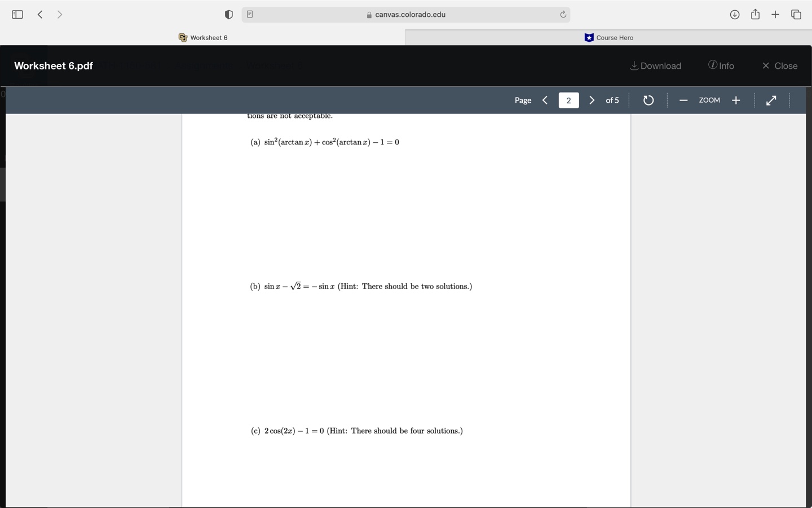This screenshot has height=508, width=812.
Task: Click the browser back navigation arrow
Action: [x=40, y=14]
